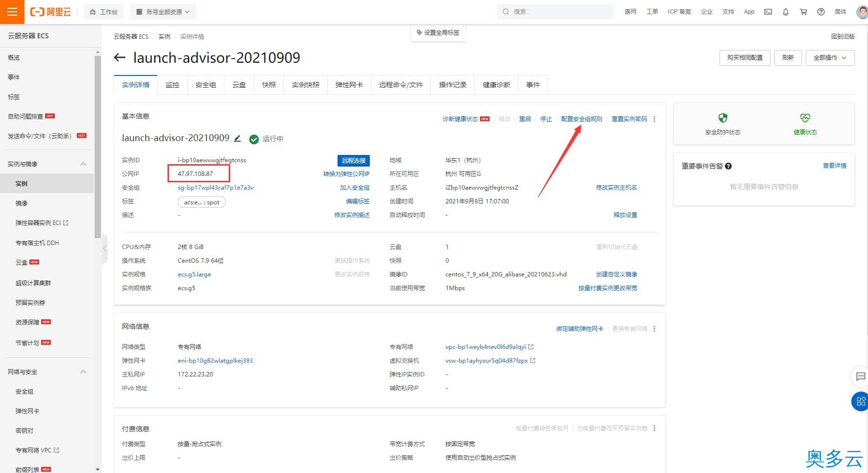Click 重置实例密码 link
Screen dimensions: 868x473
pyautogui.click(x=629, y=119)
